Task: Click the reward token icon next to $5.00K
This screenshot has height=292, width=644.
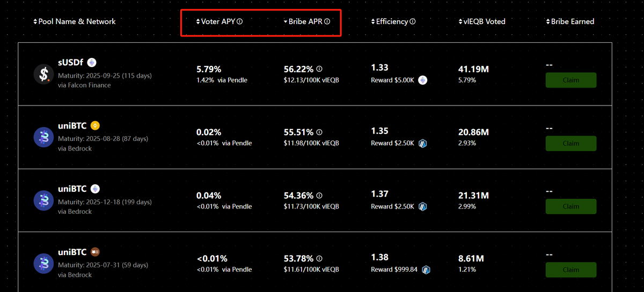Action: (x=423, y=80)
